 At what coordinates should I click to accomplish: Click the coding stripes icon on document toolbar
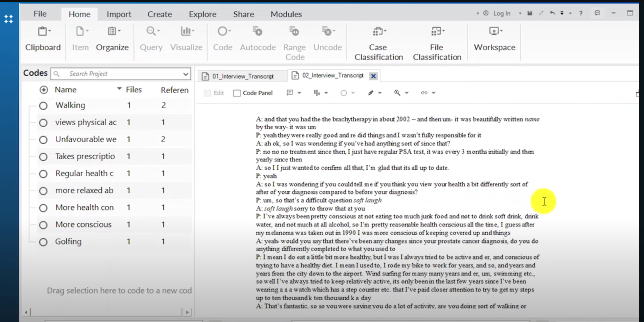[318, 92]
